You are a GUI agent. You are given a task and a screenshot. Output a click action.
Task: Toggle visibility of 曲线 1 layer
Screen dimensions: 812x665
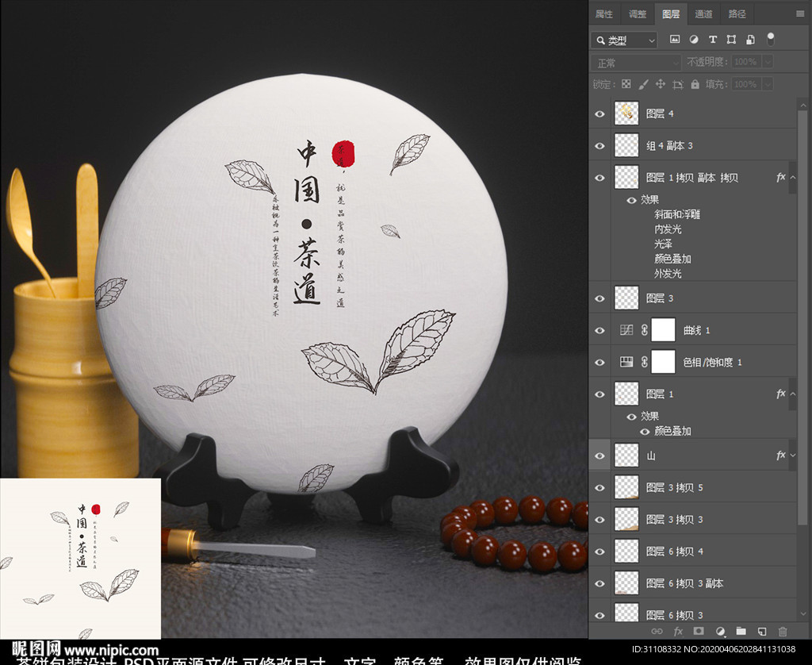[x=599, y=330]
